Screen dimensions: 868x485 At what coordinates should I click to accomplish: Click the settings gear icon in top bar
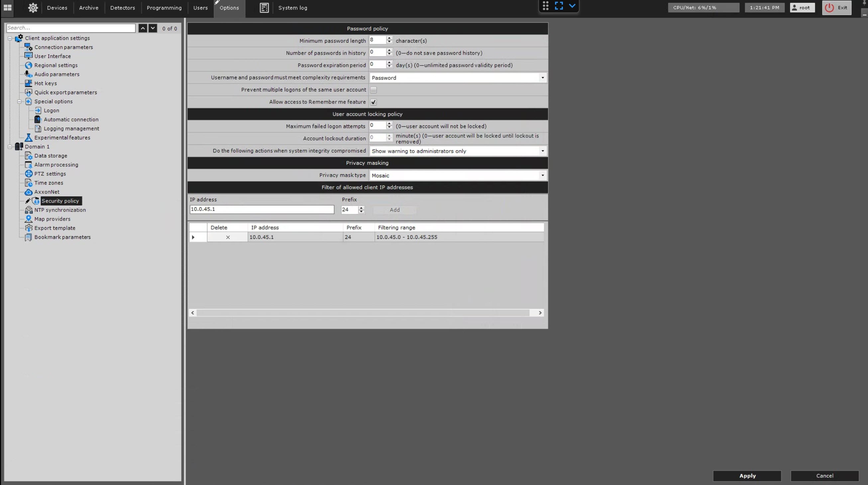33,8
